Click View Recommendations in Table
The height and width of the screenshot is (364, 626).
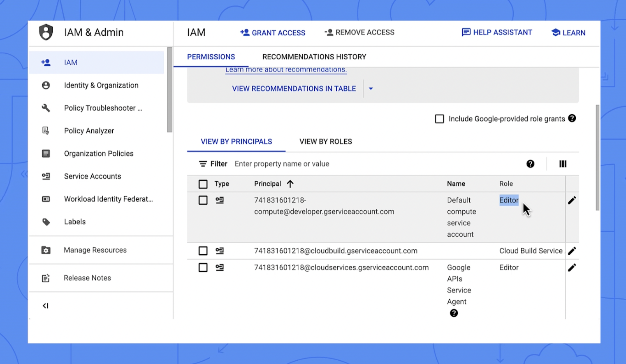click(294, 89)
